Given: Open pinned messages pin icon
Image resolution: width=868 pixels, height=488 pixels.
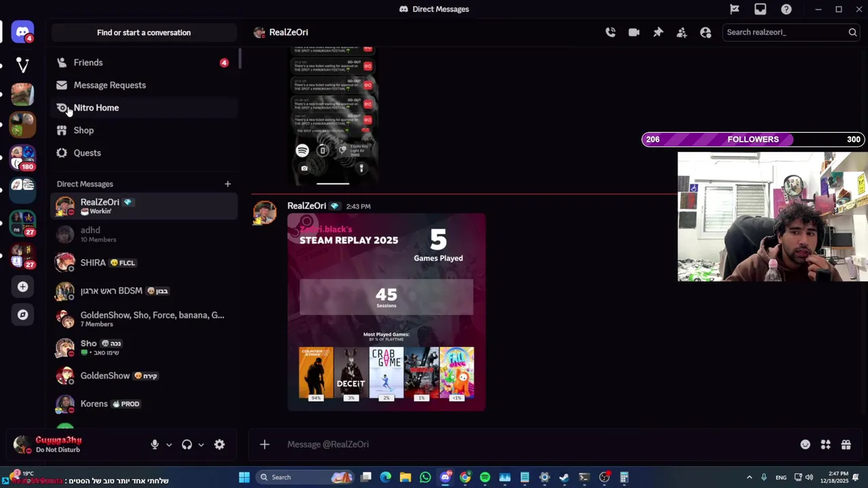Looking at the screenshot, I should (x=658, y=32).
